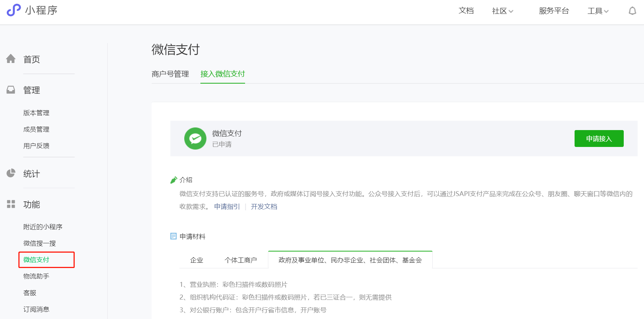Select the 政府及事业单位 materials tab
The width and height of the screenshot is (644, 319).
coord(350,260)
